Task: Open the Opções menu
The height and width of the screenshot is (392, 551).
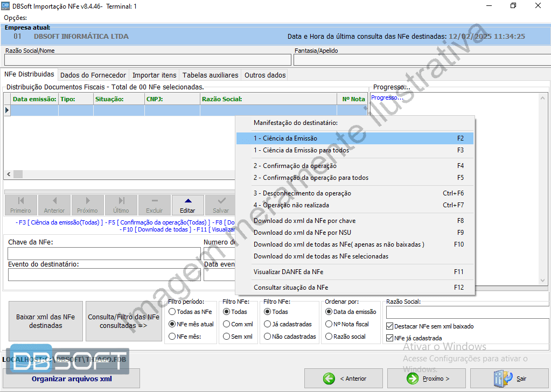Action: coord(15,18)
